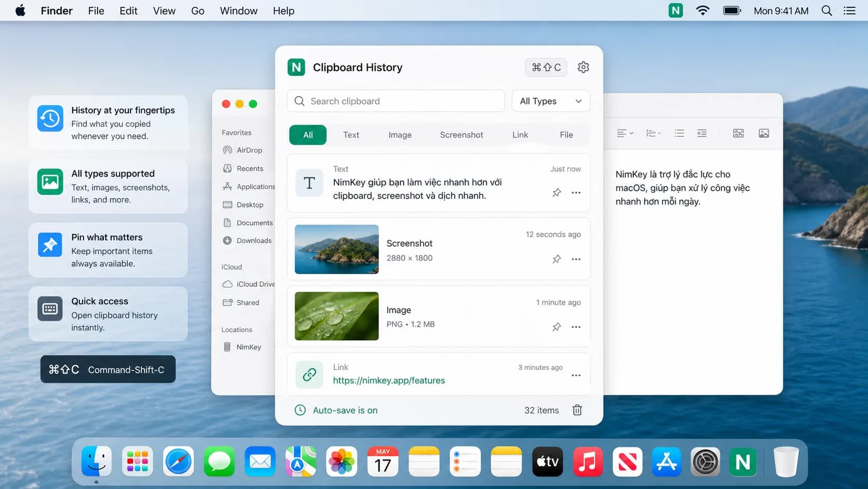Select the All filter tab
Viewport: 868px width, 489px height.
(x=308, y=135)
